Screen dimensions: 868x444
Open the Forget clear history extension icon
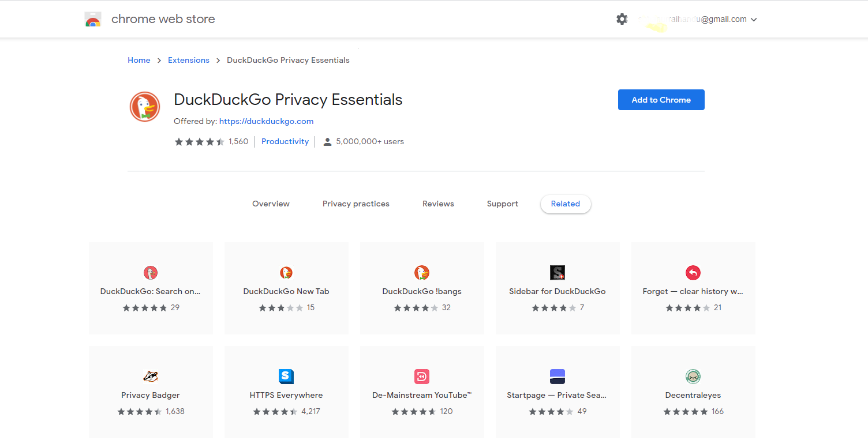coord(693,273)
